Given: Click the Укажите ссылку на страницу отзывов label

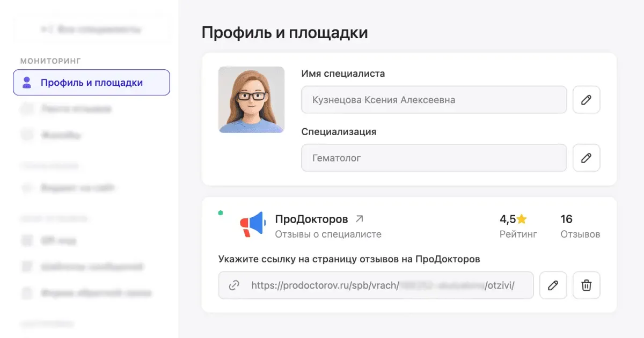Looking at the screenshot, I should [349, 259].
